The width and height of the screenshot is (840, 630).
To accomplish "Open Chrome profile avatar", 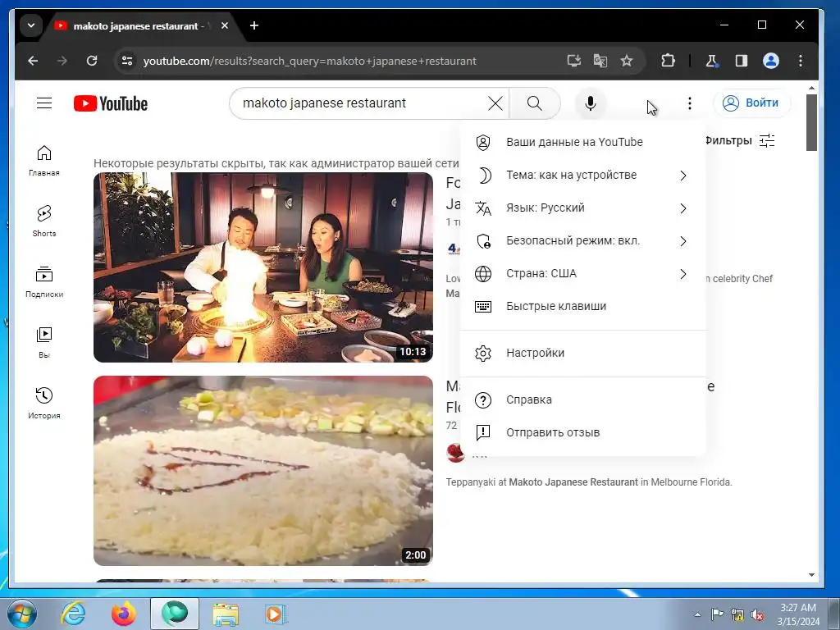I will [771, 61].
